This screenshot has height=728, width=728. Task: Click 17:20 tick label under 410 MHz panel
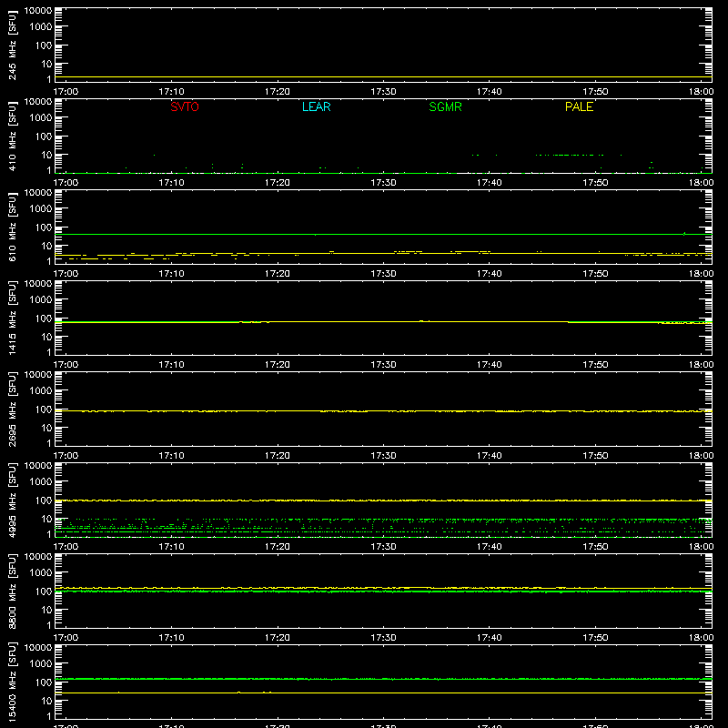(x=278, y=183)
